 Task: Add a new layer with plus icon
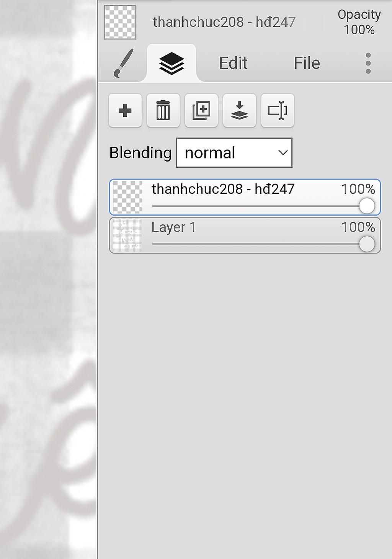(x=125, y=111)
